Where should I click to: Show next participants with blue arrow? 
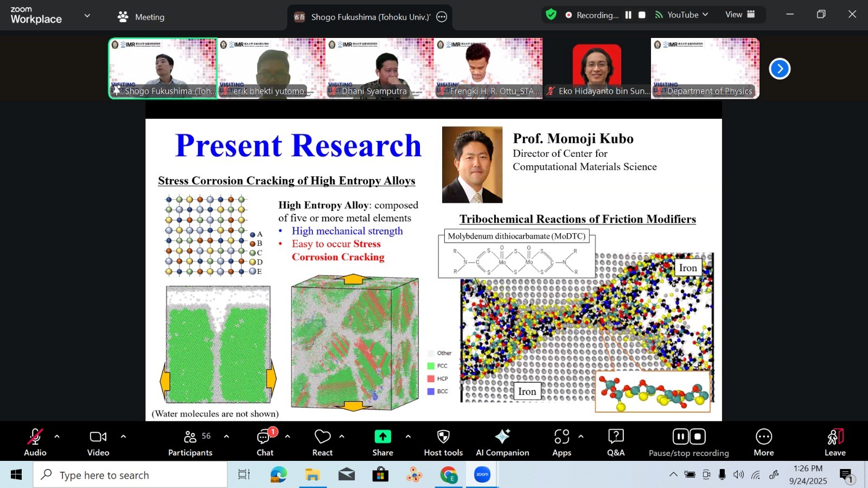pos(780,69)
